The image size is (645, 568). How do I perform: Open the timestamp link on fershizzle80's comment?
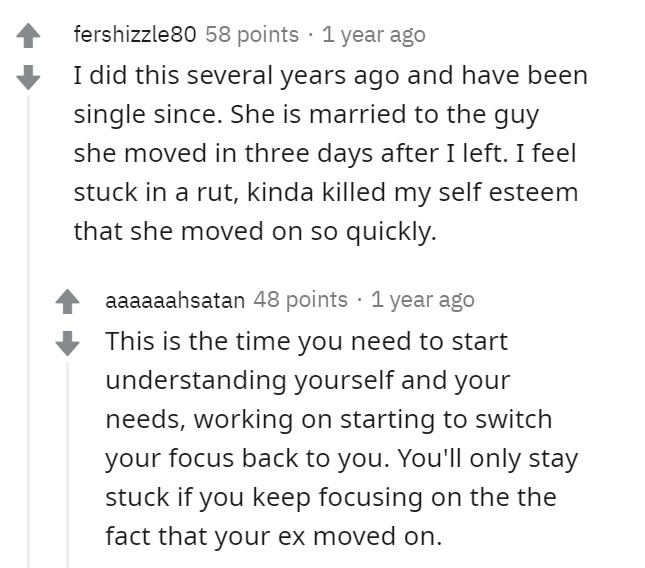point(374,35)
